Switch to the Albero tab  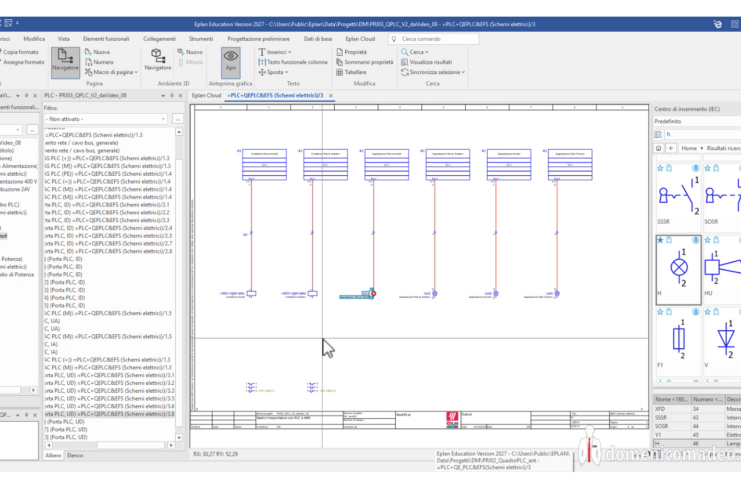[53, 455]
